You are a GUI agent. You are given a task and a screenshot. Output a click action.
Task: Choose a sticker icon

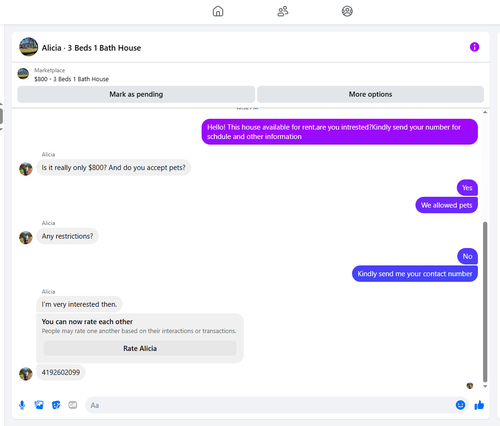coord(56,405)
